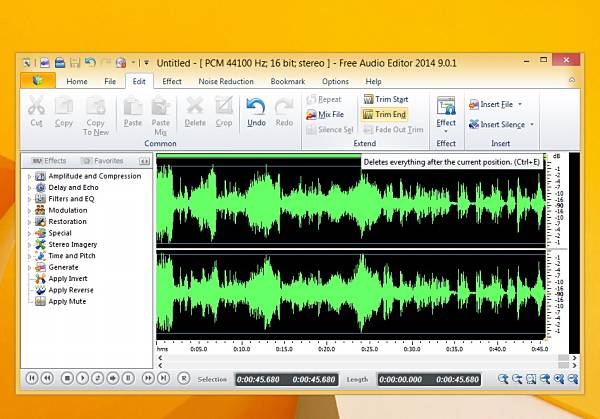The width and height of the screenshot is (600, 419).
Task: Click the first zoom-in magnifier icon
Action: [503, 379]
